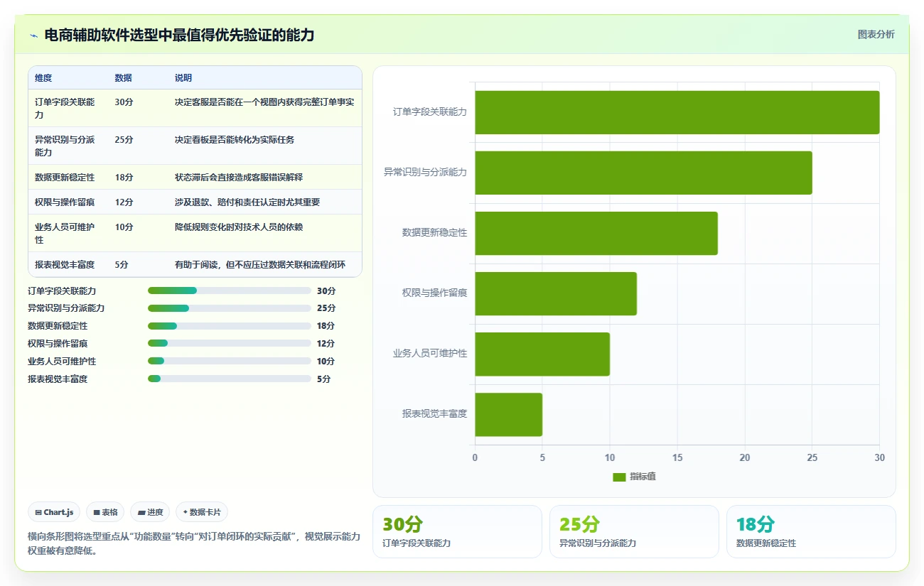Click the 5分 value in table
The width and height of the screenshot is (924, 586).
122,264
